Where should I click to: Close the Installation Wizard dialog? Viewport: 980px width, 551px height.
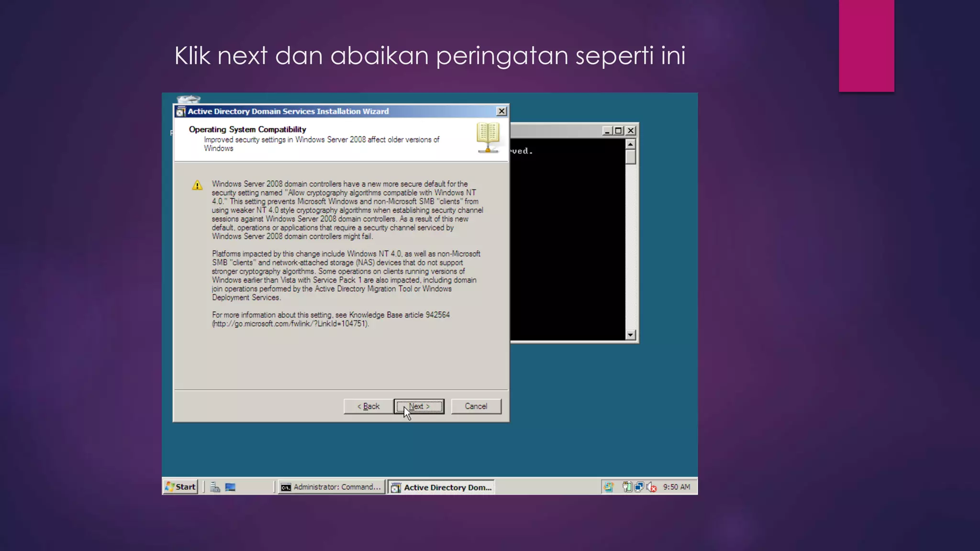[x=501, y=111]
